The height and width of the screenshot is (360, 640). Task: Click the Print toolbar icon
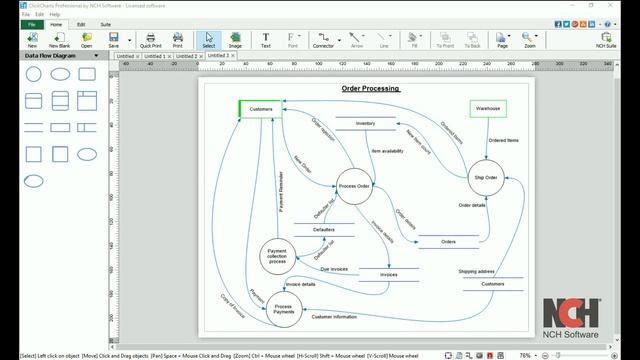click(x=178, y=40)
